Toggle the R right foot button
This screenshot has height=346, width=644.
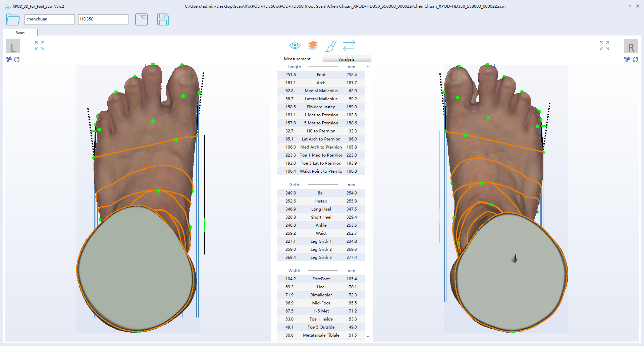click(x=631, y=46)
